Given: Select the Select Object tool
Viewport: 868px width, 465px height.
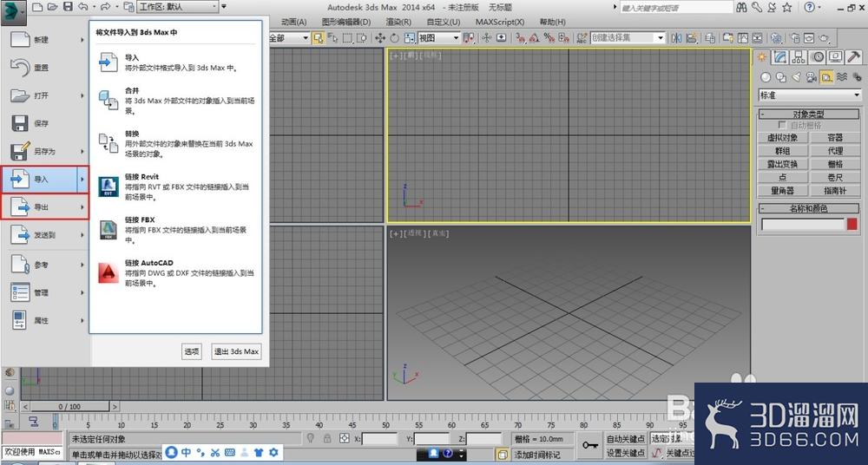Looking at the screenshot, I should 319,37.
